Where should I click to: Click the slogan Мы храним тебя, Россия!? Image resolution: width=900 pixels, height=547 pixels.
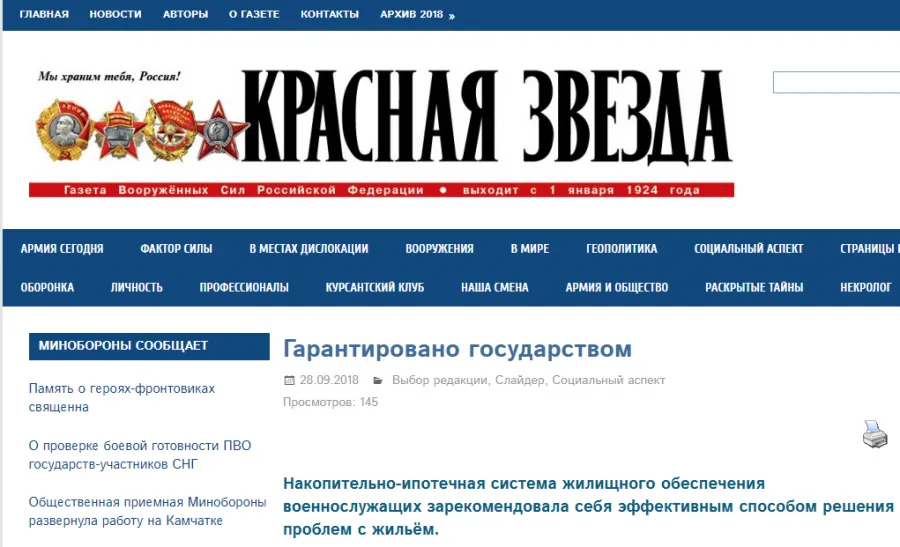(x=109, y=76)
